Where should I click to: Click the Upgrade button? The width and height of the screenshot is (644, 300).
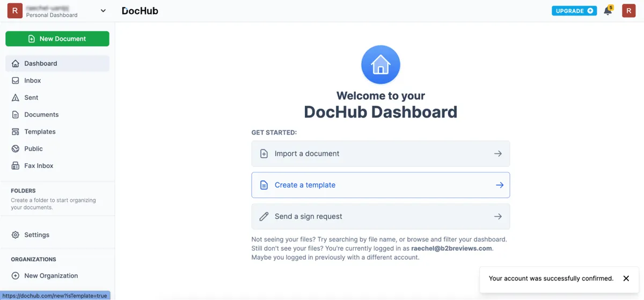coord(574,11)
